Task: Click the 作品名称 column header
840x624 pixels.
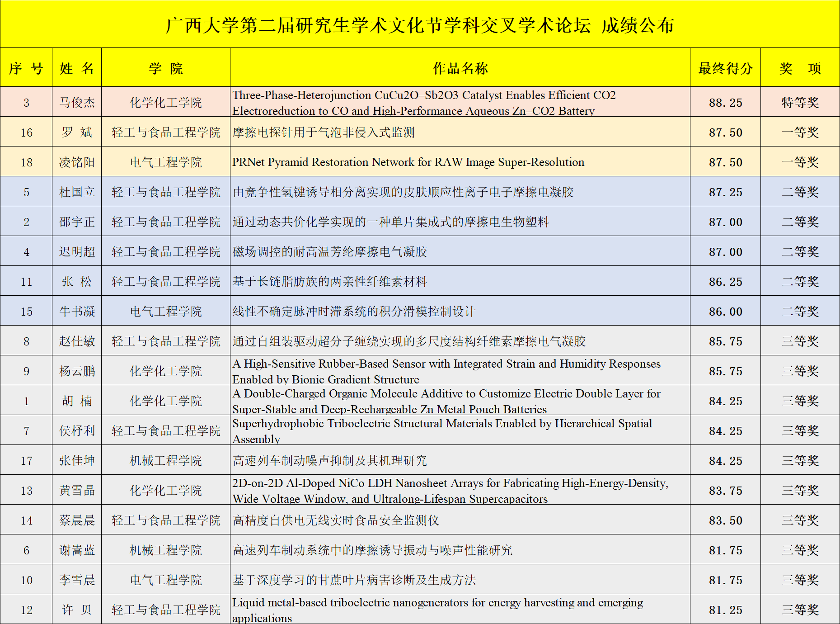Action: (x=460, y=68)
